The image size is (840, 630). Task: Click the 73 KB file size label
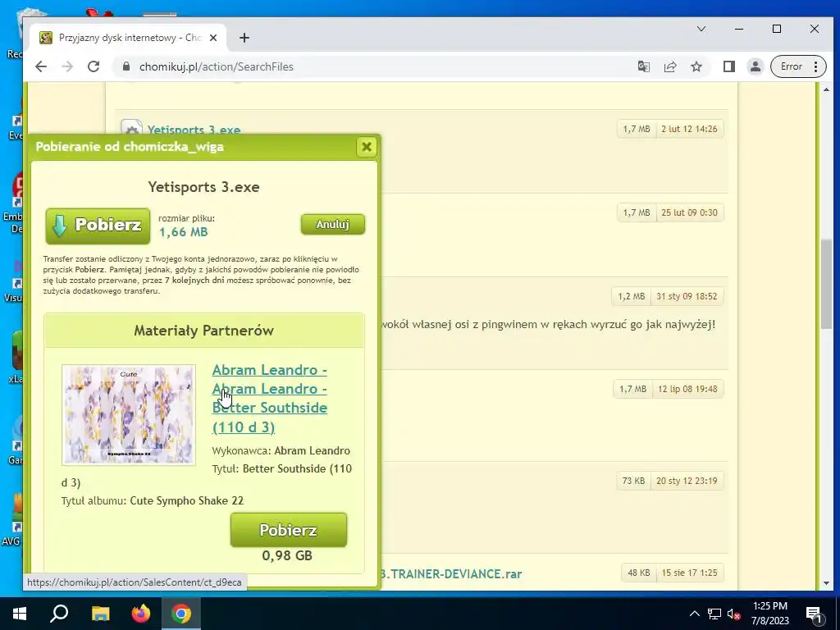coord(634,481)
